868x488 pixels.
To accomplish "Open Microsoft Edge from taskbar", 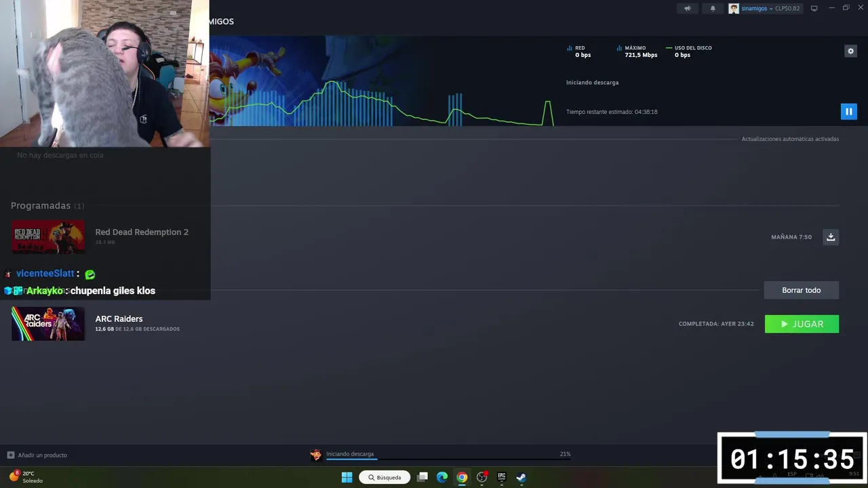I will 442,477.
